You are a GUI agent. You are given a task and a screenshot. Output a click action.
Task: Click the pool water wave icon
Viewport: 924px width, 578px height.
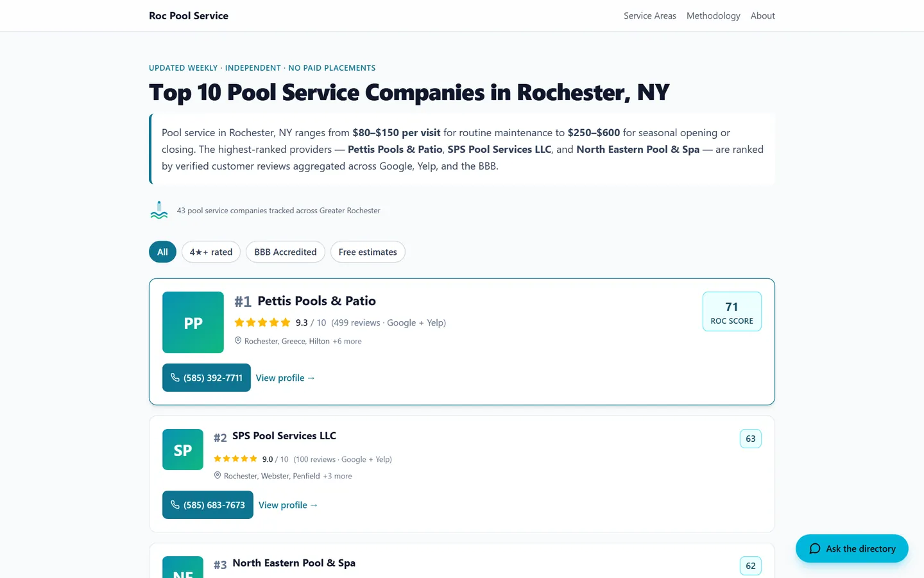tap(159, 210)
